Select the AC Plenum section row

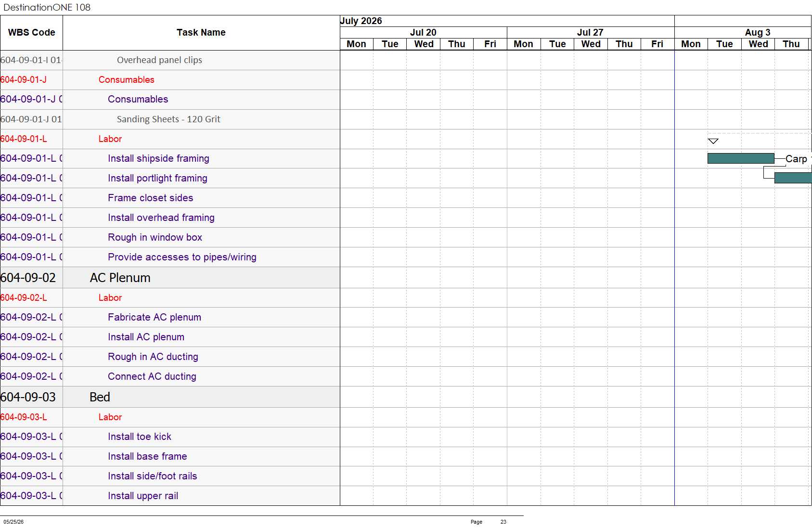(170, 278)
